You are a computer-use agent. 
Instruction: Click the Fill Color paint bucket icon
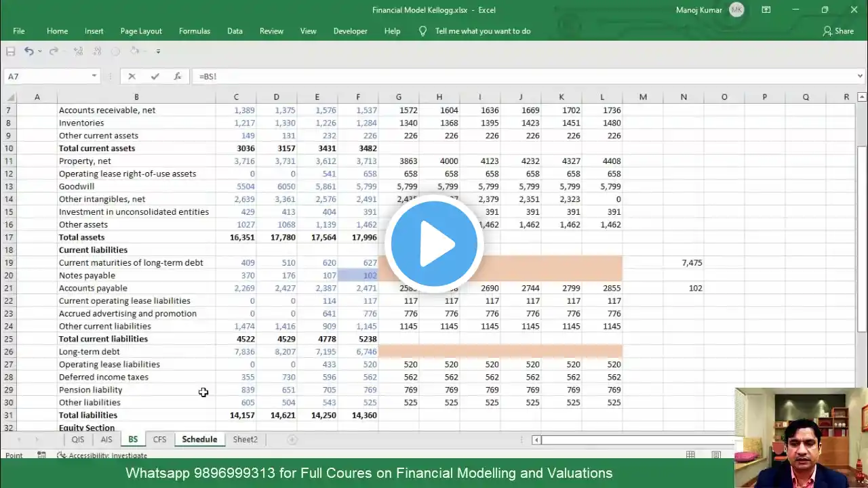pos(135,51)
